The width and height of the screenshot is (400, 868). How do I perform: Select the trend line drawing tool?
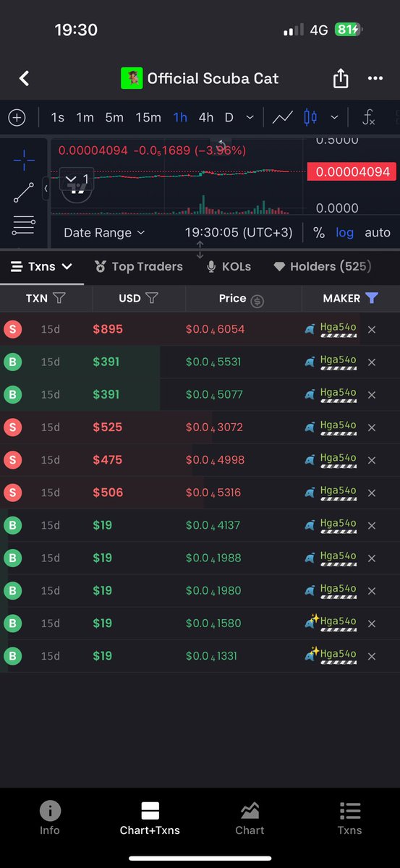pos(24,193)
